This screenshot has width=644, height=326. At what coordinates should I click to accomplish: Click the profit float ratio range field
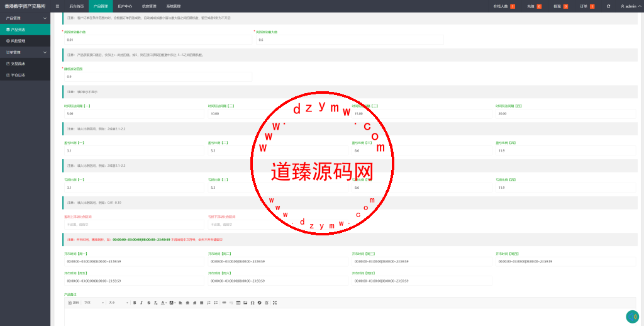134,225
